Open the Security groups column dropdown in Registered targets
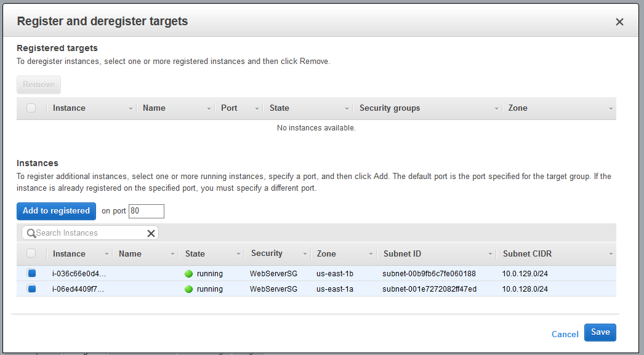Screen dimensions: 644x355 click(496, 109)
